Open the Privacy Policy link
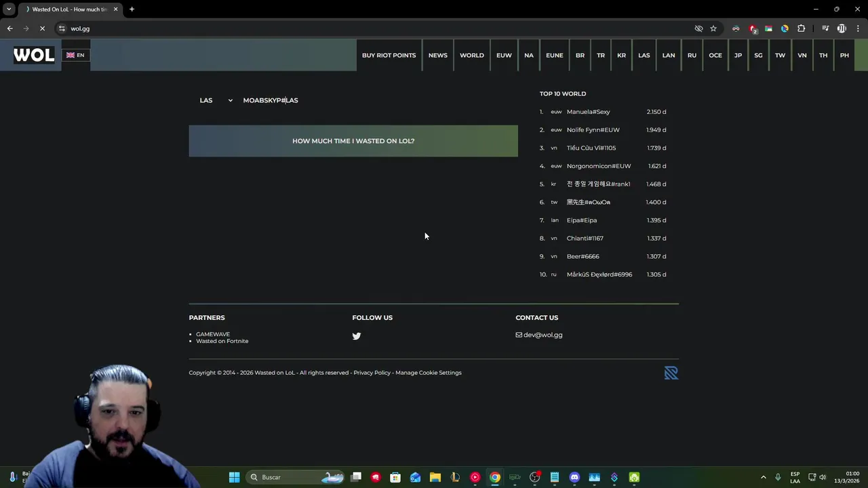The image size is (868, 488). click(372, 373)
